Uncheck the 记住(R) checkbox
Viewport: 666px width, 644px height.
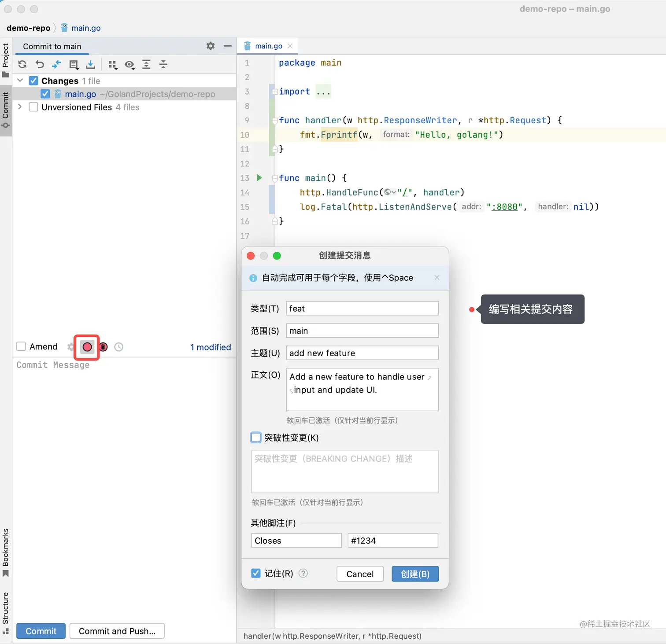tap(256, 573)
